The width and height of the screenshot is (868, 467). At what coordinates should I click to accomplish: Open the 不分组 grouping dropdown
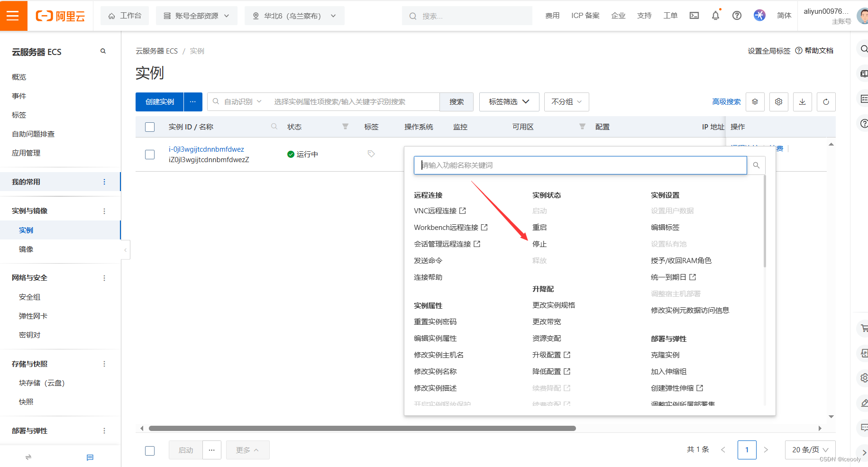click(566, 102)
